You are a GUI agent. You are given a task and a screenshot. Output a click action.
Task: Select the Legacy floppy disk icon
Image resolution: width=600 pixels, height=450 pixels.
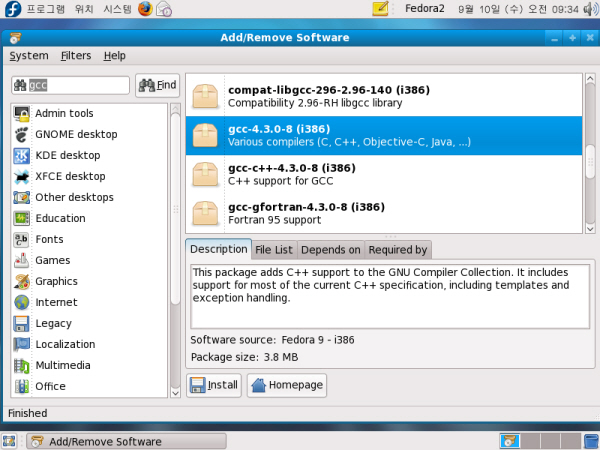[x=21, y=324]
